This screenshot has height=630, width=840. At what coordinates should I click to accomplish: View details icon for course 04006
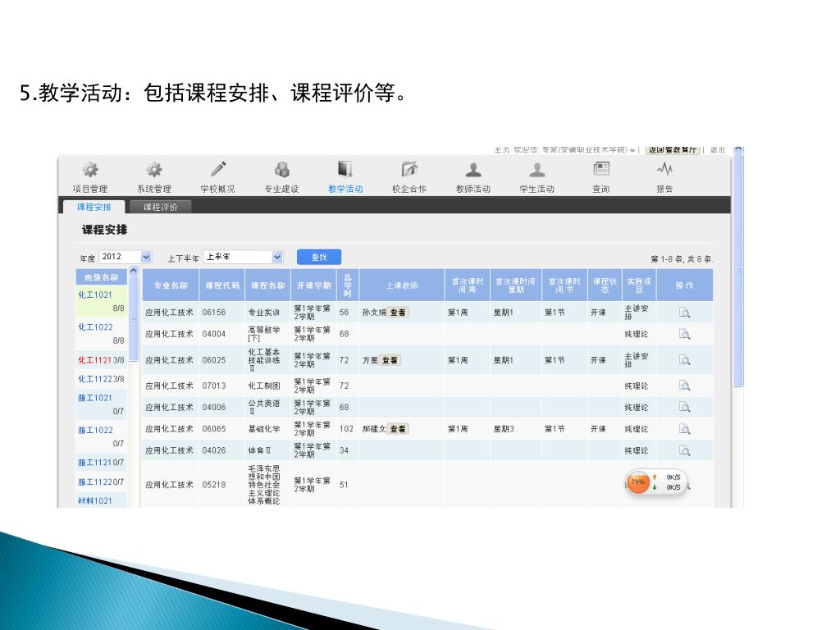[684, 407]
